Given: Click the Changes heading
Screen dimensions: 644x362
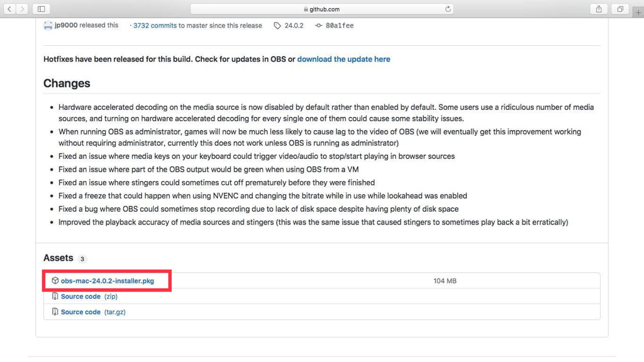Looking at the screenshot, I should pos(67,84).
